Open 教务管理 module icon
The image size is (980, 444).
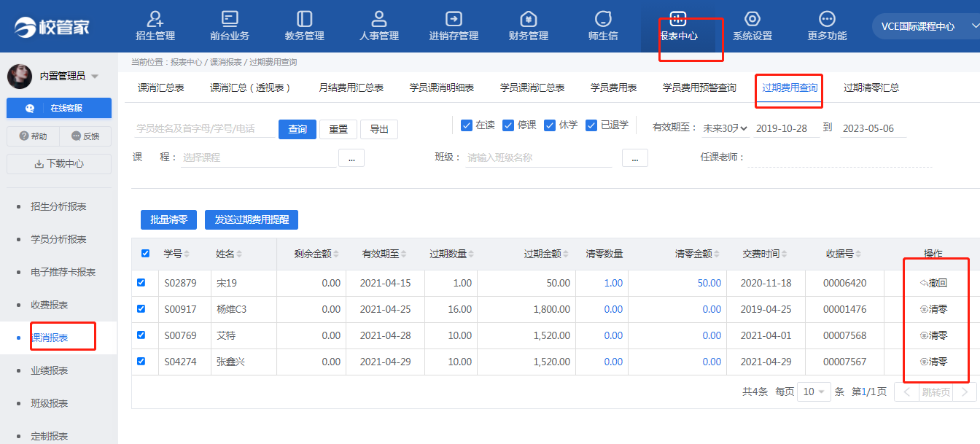[305, 19]
